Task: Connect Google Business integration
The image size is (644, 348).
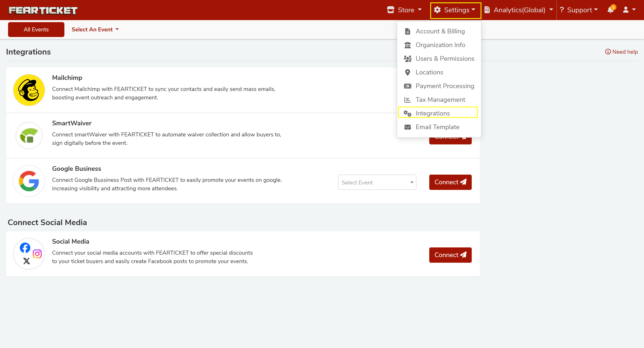Action: [450, 182]
